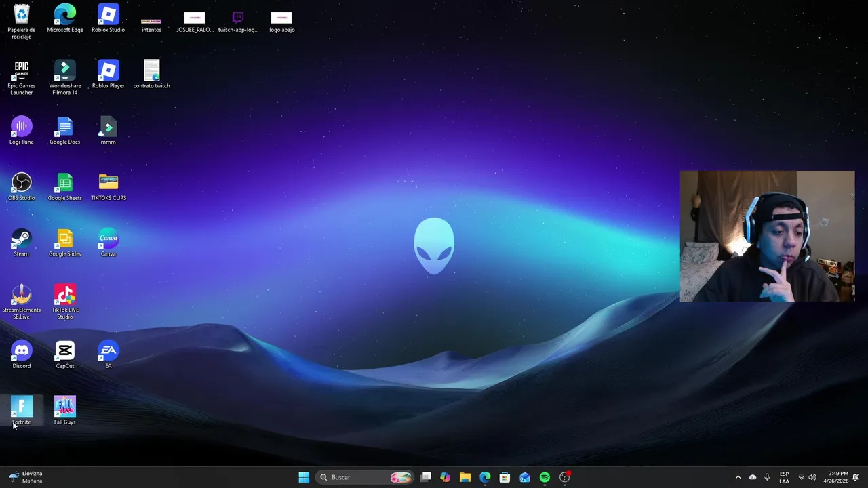Click the microphone tray icon
Image resolution: width=868 pixels, height=488 pixels.
767,477
